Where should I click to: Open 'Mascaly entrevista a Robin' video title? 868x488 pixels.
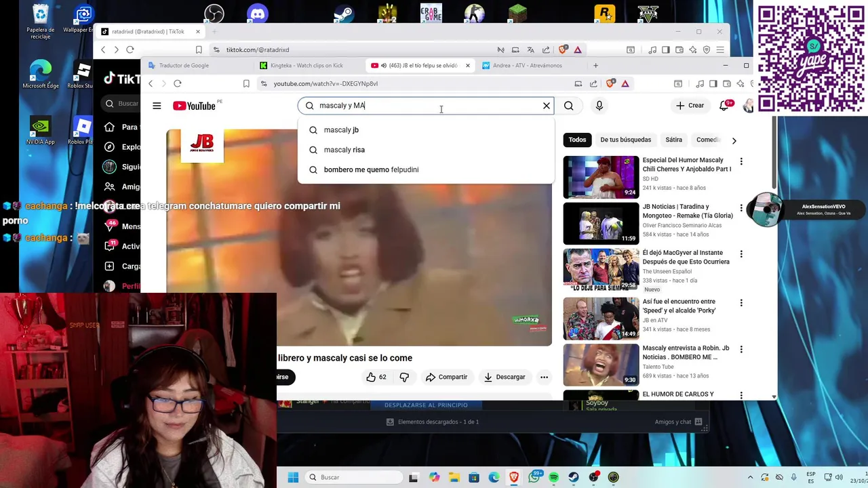click(686, 352)
